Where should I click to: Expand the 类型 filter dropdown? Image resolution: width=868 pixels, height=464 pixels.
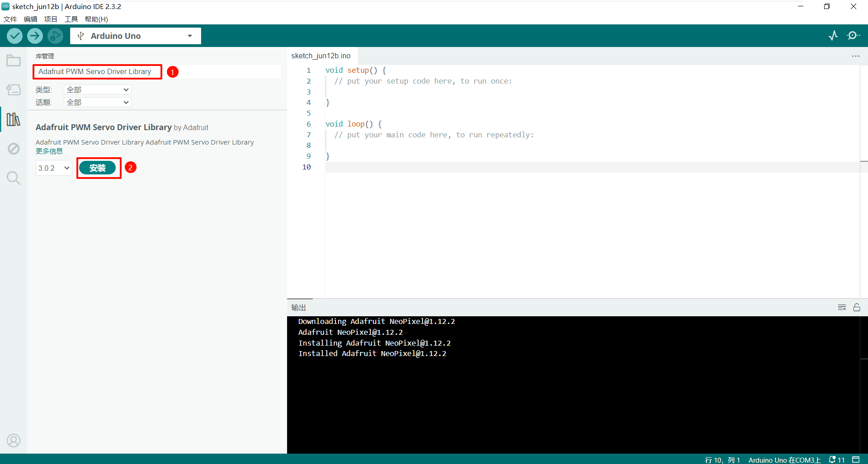click(x=98, y=89)
